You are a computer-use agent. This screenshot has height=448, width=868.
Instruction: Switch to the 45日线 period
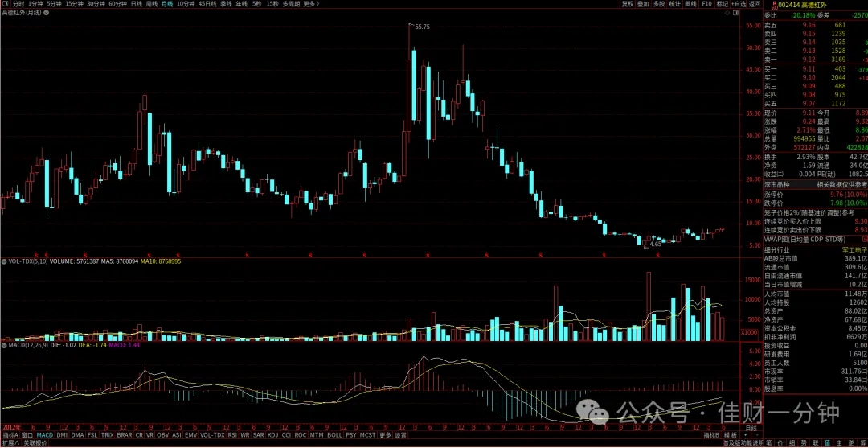coord(207,3)
